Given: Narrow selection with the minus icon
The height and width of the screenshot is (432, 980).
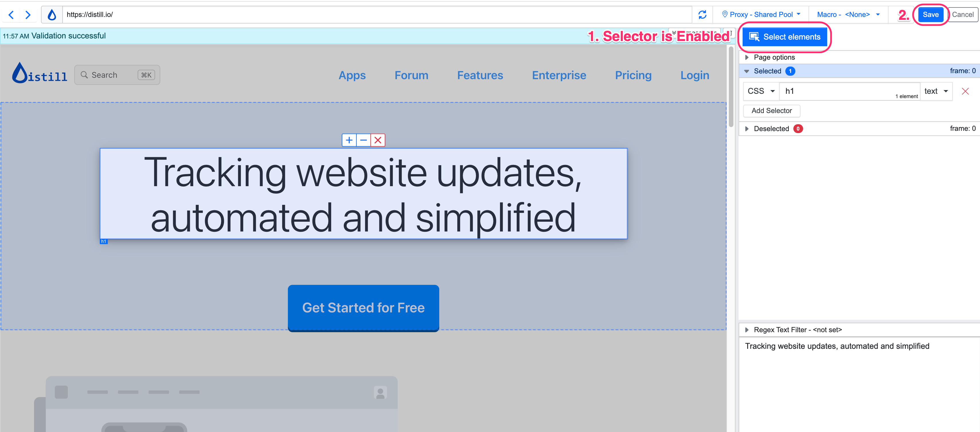Looking at the screenshot, I should click(363, 140).
